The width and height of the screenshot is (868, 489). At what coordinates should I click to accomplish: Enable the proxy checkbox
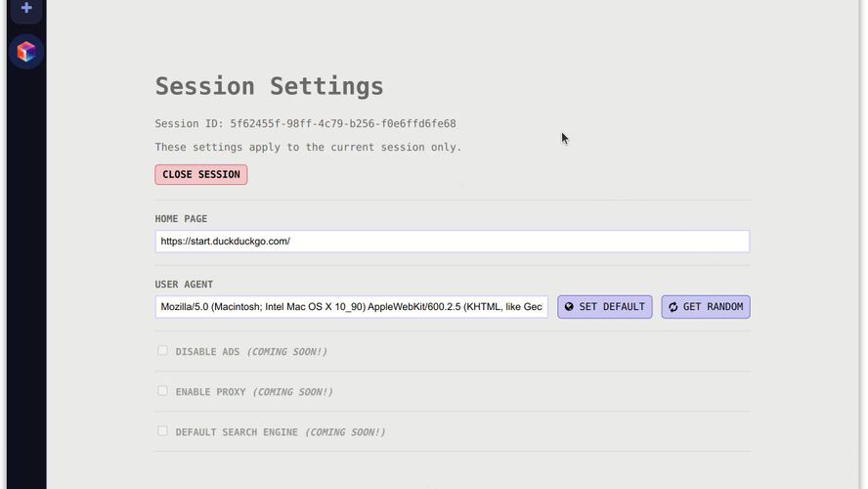(162, 391)
